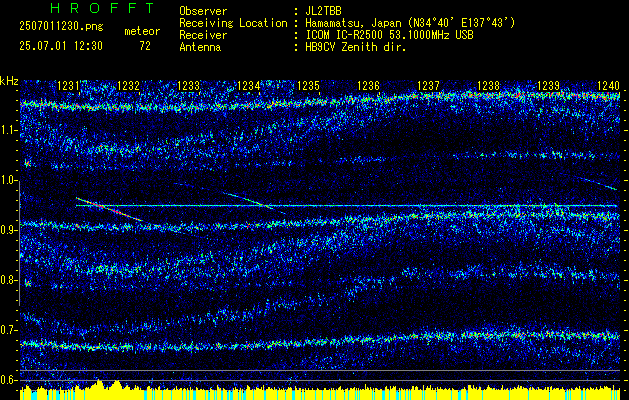Click the faint meteor trail near 1240

(597, 183)
